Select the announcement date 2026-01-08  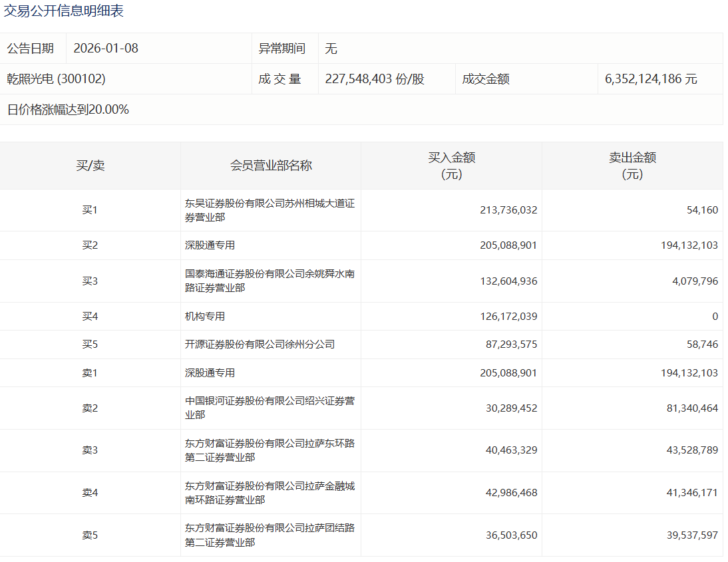[106, 49]
